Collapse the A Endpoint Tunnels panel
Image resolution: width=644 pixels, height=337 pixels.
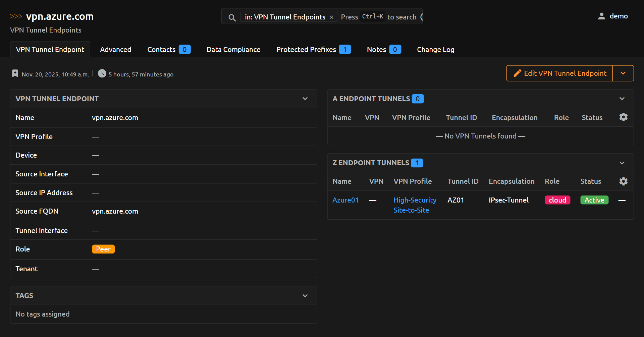622,99
